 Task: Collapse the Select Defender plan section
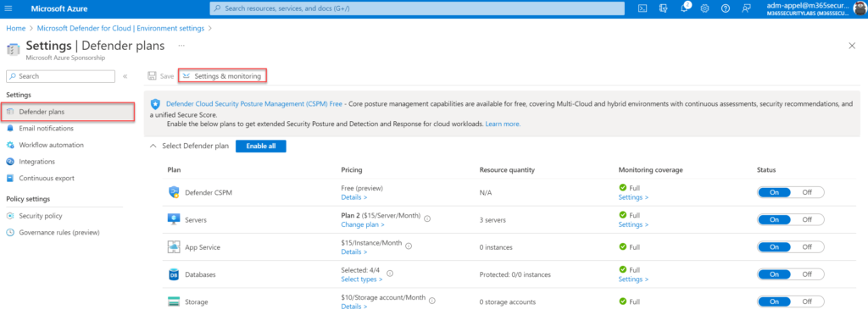(x=153, y=146)
